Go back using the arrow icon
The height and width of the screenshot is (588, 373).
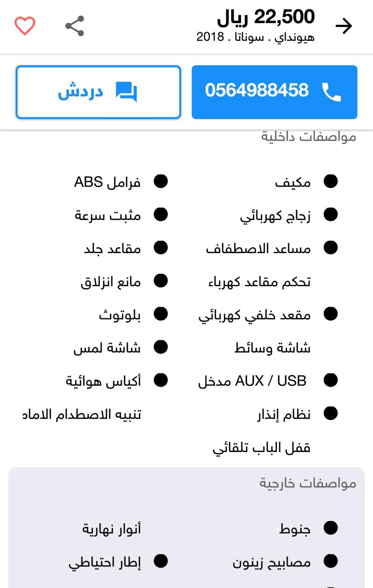pos(344,26)
